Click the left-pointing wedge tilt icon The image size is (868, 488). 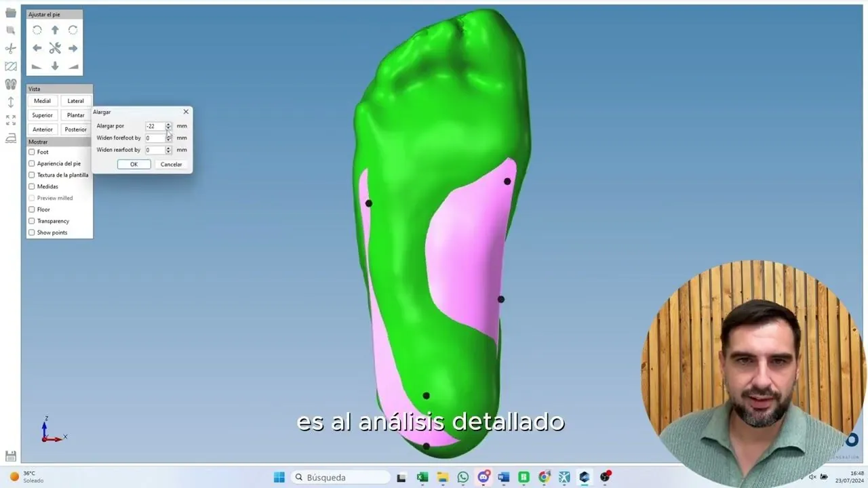(37, 66)
